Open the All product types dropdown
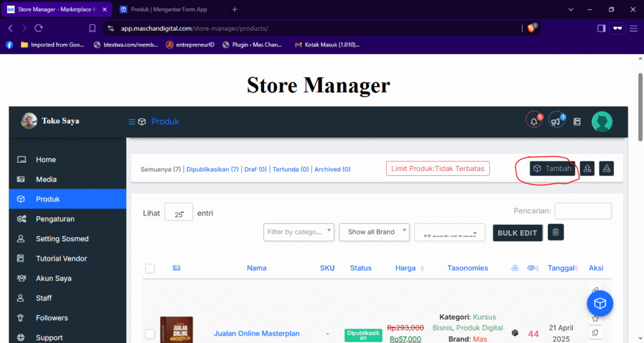 (450, 232)
